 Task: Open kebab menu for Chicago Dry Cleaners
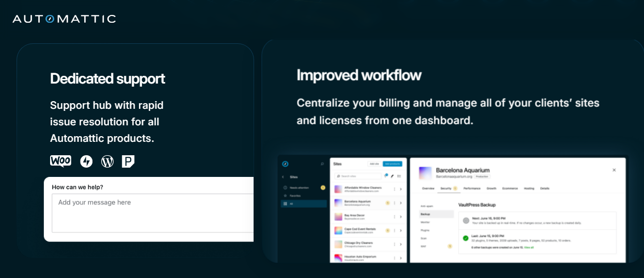coord(394,243)
